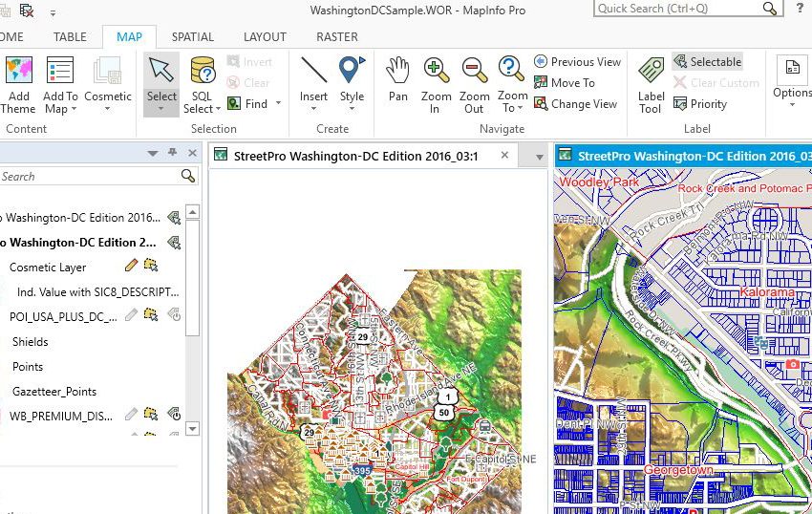Toggle Selectable label option in ribbon
Image resolution: width=812 pixels, height=514 pixels.
(x=707, y=62)
